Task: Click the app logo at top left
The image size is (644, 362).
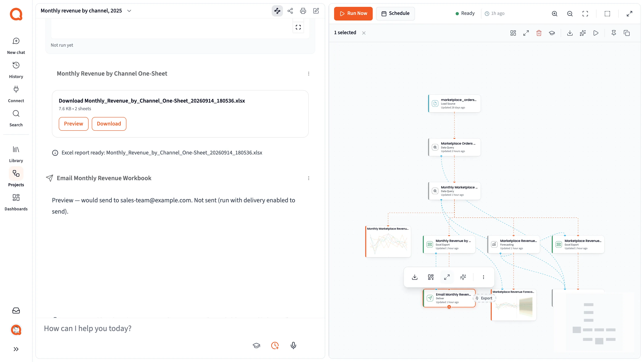Action: pos(16,14)
